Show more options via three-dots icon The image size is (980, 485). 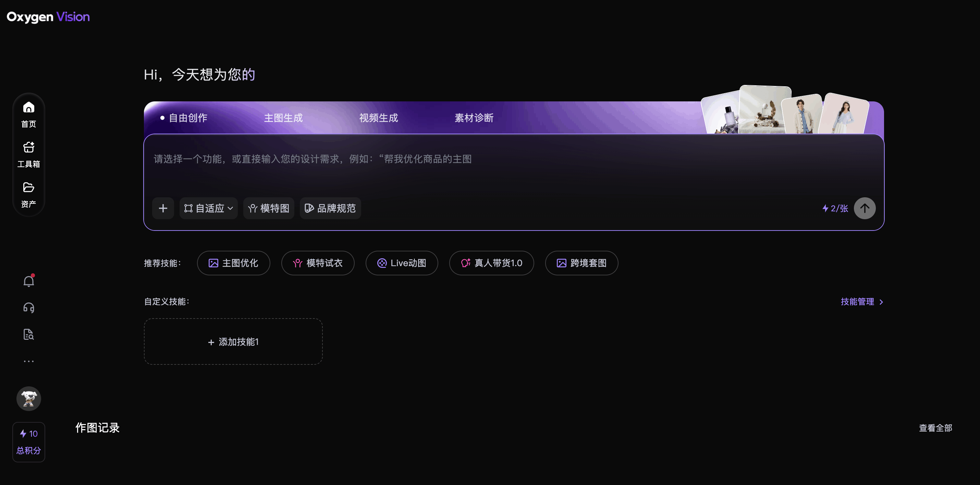click(x=28, y=361)
